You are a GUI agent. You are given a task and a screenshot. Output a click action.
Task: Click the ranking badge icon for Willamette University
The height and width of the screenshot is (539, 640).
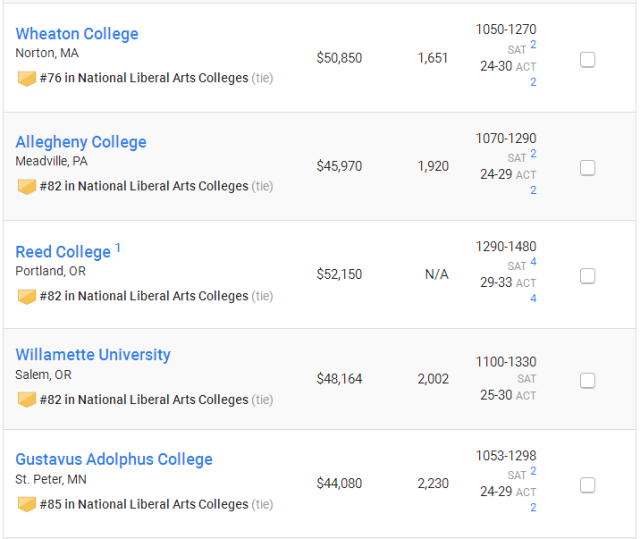click(x=27, y=400)
